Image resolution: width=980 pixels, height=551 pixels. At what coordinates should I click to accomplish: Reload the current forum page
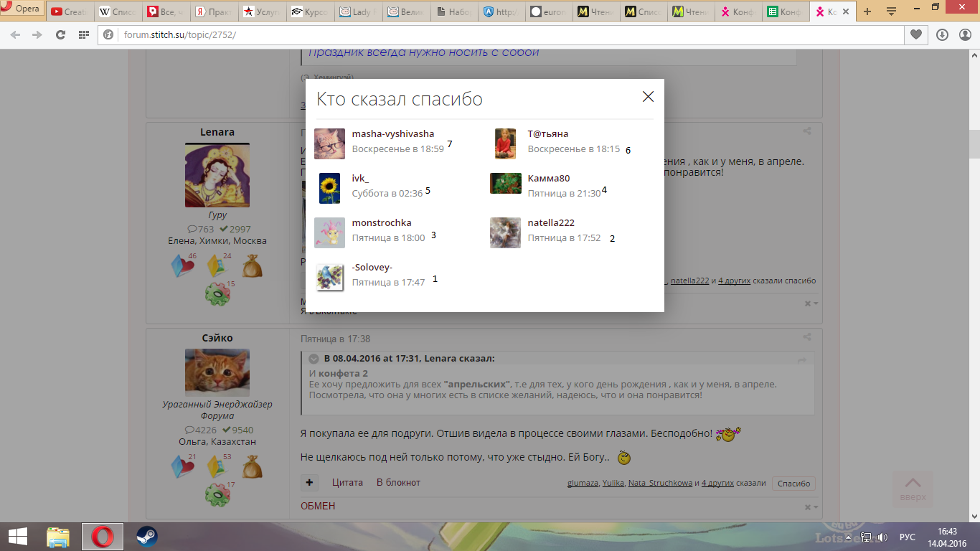[60, 34]
